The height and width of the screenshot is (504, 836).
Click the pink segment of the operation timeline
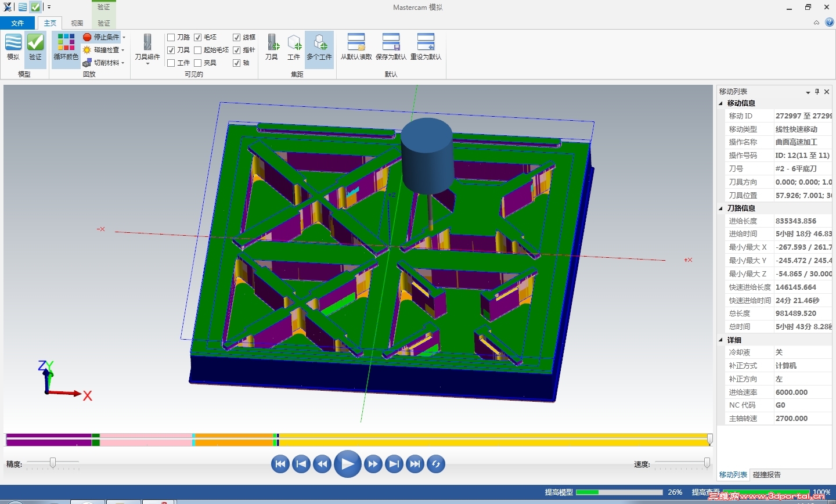point(146,440)
